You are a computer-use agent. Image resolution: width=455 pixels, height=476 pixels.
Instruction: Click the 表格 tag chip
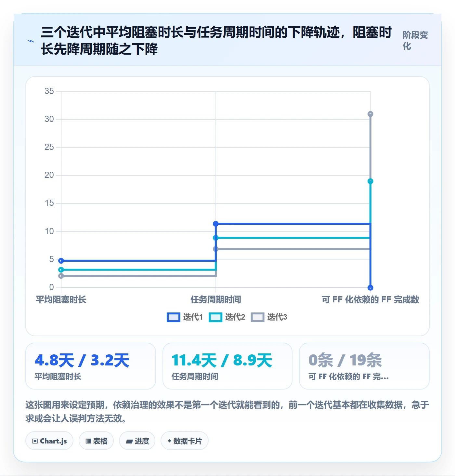[96, 441]
